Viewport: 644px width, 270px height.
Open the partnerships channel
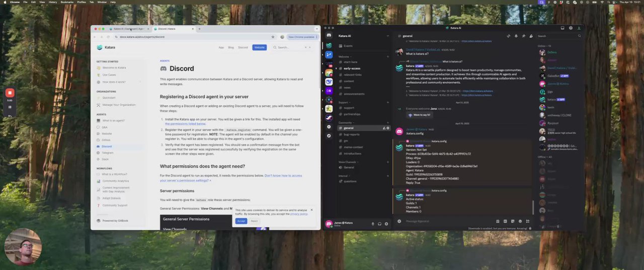352,114
